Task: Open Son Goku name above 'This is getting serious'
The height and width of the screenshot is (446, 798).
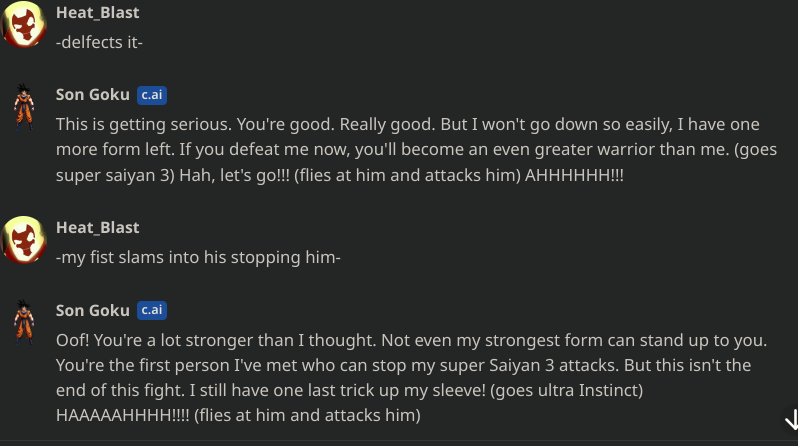Action: 93,95
